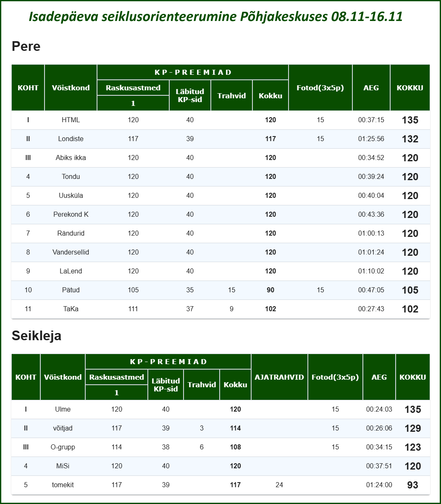Click the total score 93 for tomekit
Screen dimensions: 441x504
click(412, 485)
